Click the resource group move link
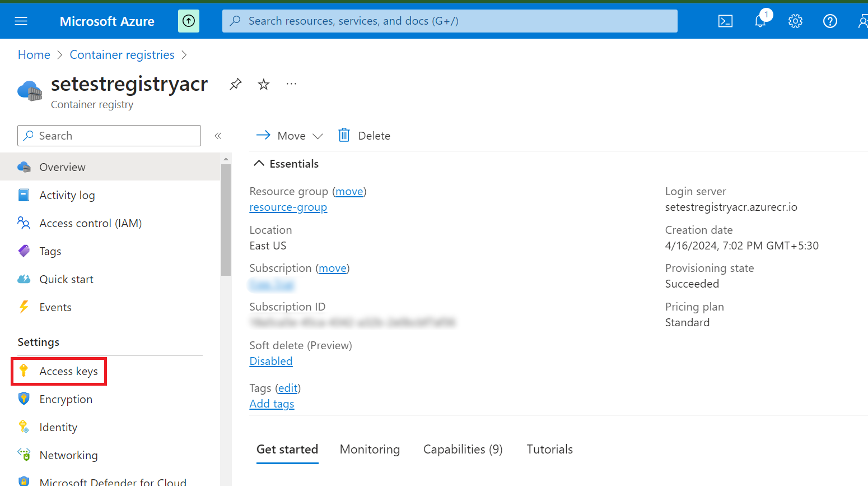The height and width of the screenshot is (486, 868). coord(349,192)
